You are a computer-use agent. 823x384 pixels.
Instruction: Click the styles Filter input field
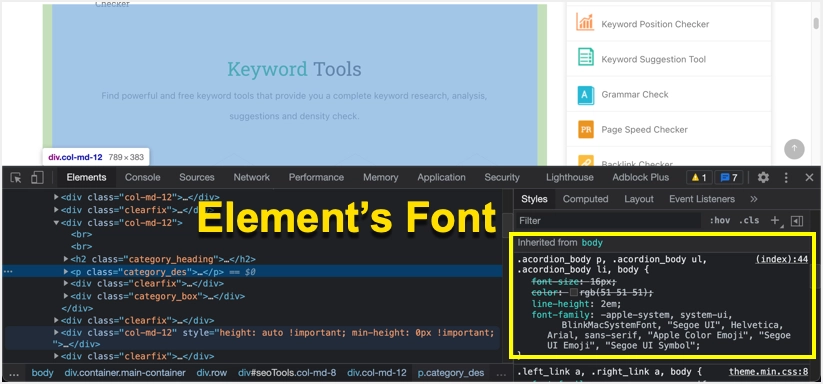608,221
